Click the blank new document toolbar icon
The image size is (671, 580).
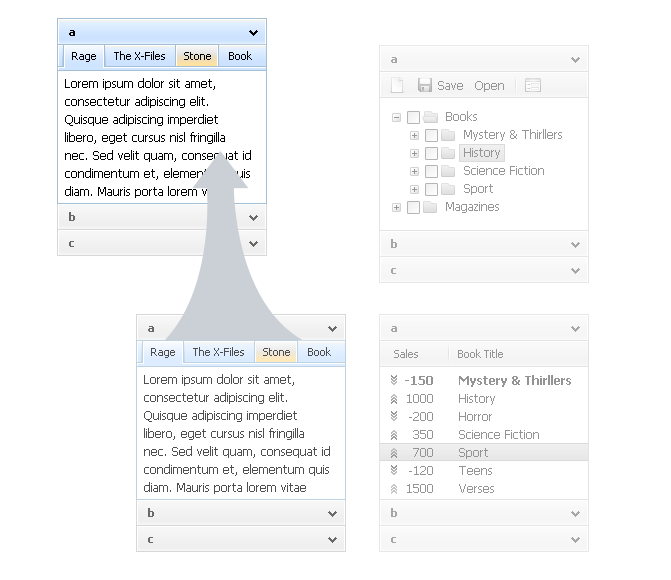point(397,86)
